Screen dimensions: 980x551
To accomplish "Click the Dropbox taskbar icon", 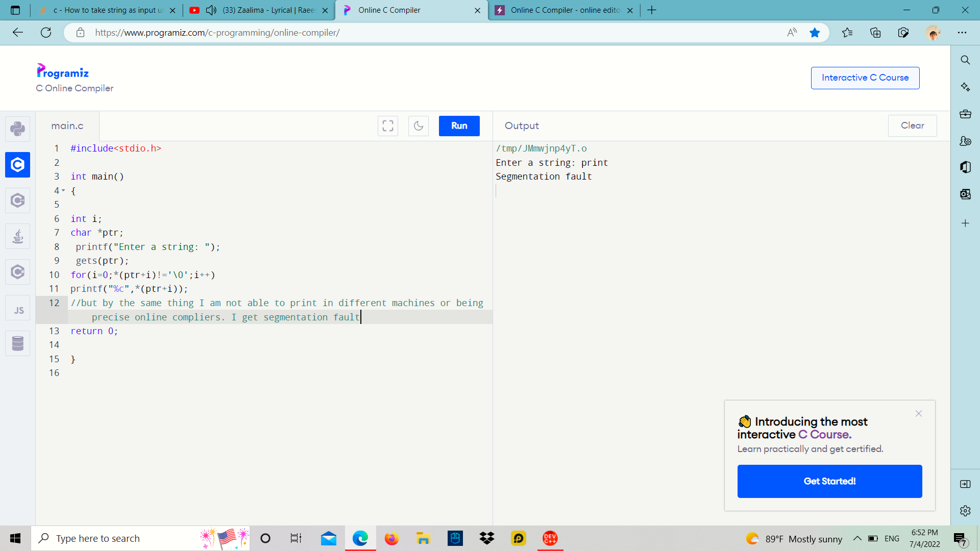I will pyautogui.click(x=486, y=538).
